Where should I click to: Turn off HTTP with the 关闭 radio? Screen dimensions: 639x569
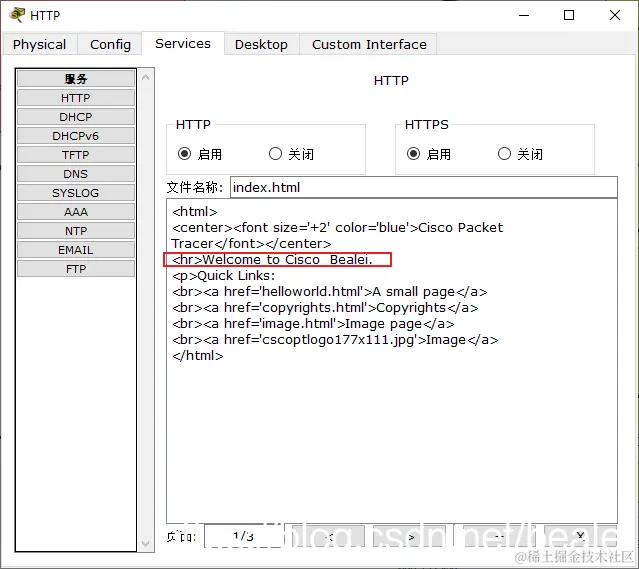275,154
